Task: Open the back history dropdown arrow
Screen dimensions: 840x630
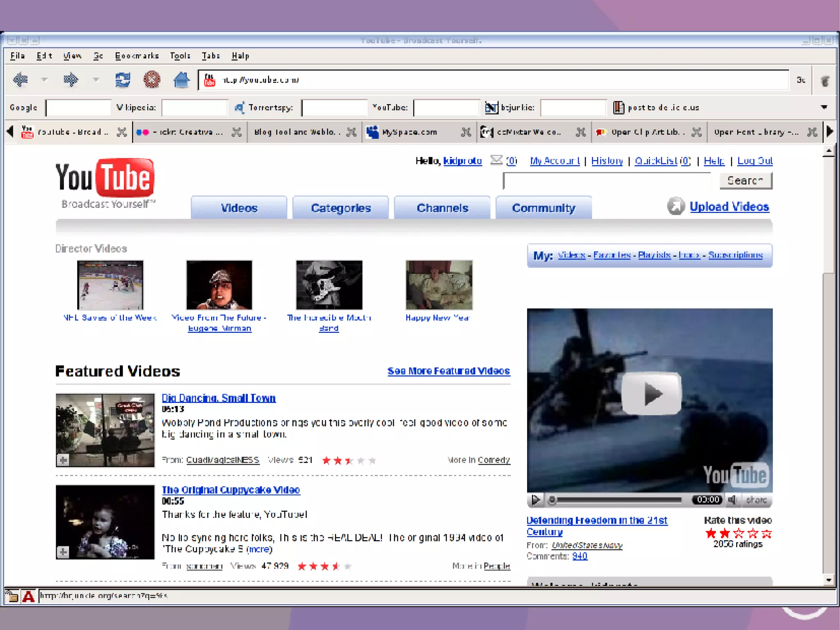Action: point(44,80)
